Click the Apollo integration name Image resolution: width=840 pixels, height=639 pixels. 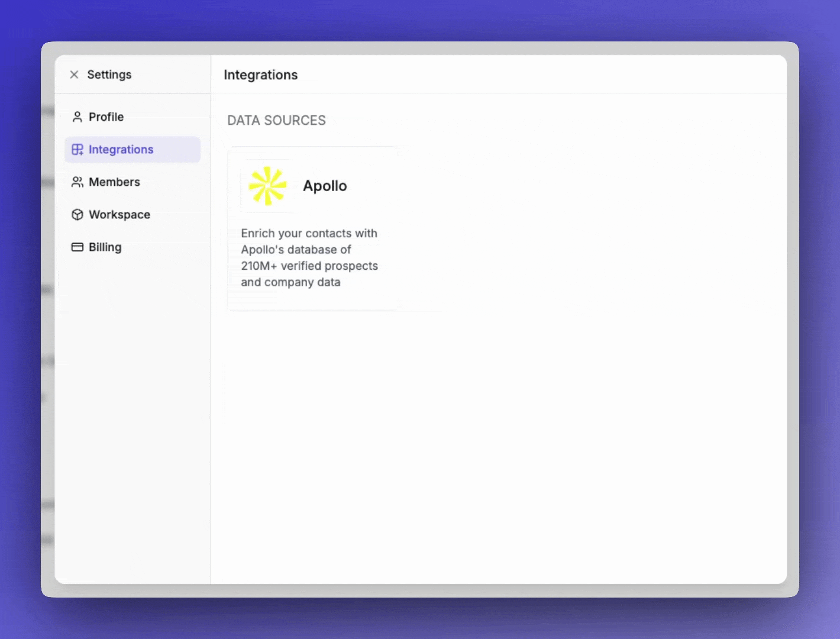pos(325,186)
